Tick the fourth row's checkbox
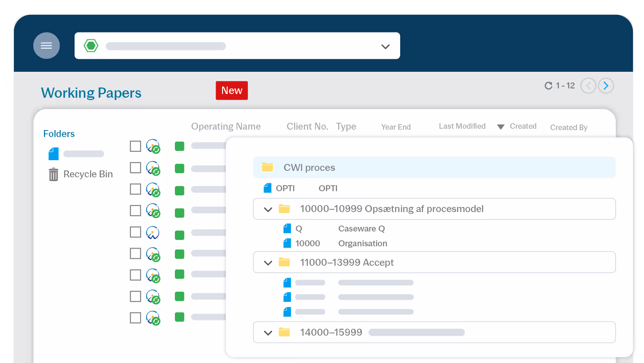The image size is (644, 363). tap(135, 211)
